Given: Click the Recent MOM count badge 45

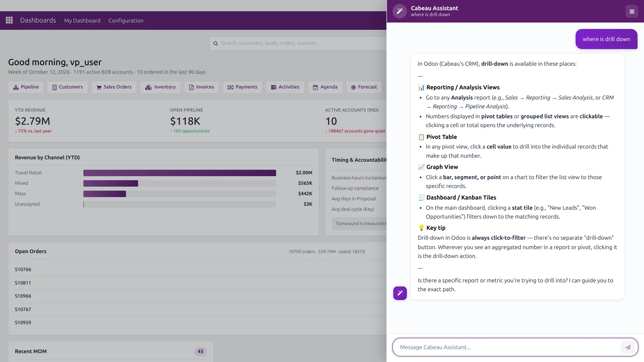Looking at the screenshot, I should 200,351.
